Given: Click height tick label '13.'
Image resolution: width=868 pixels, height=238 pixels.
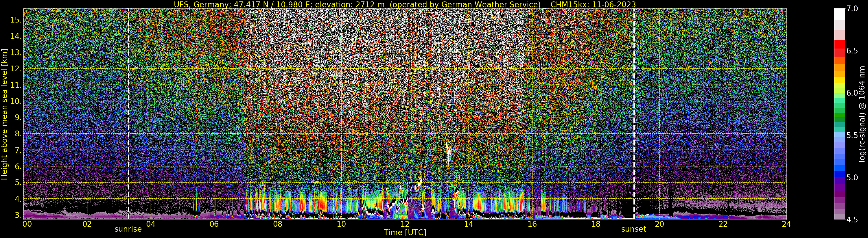Looking at the screenshot, I should pos(16,53).
